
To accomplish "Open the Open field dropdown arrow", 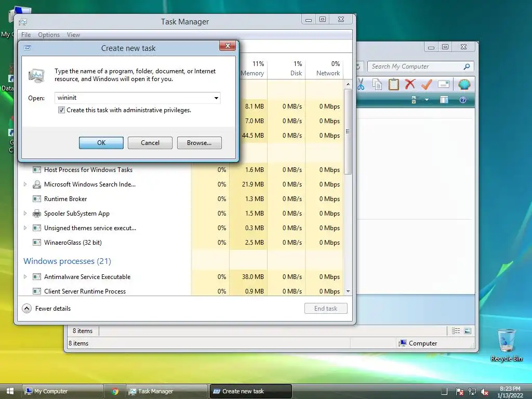I will click(216, 98).
